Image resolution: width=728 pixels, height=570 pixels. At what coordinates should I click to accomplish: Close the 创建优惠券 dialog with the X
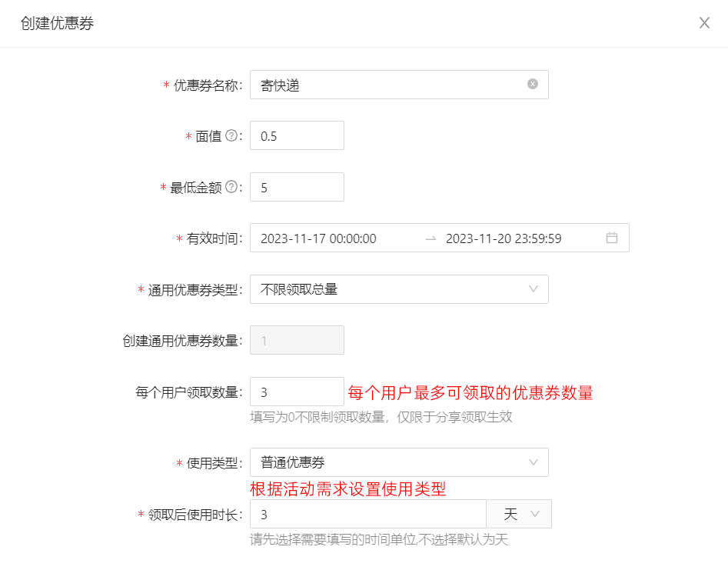tap(704, 23)
